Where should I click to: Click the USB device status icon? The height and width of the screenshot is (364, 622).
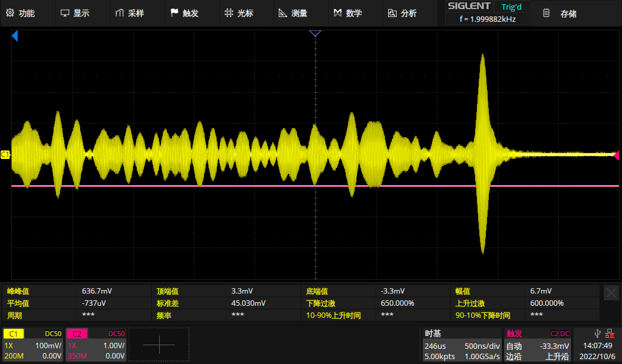[x=598, y=333]
